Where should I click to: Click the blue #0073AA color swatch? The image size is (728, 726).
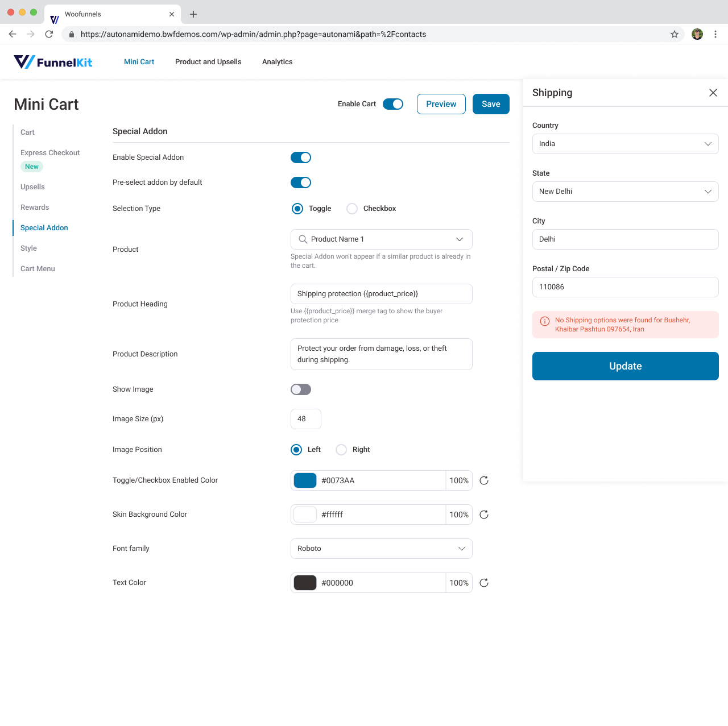pyautogui.click(x=305, y=480)
